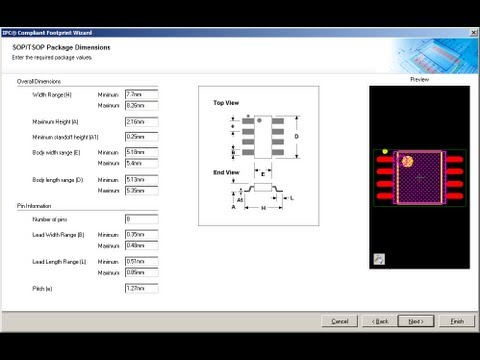
Task: Edit Lead Length Range (L) Maximum field
Action: point(142,272)
